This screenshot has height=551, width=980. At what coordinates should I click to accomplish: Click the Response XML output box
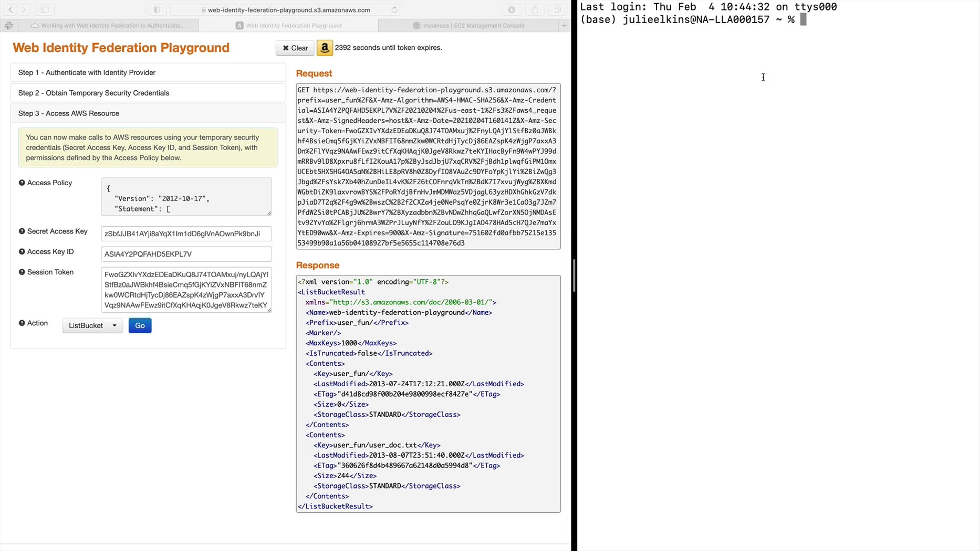429,394
